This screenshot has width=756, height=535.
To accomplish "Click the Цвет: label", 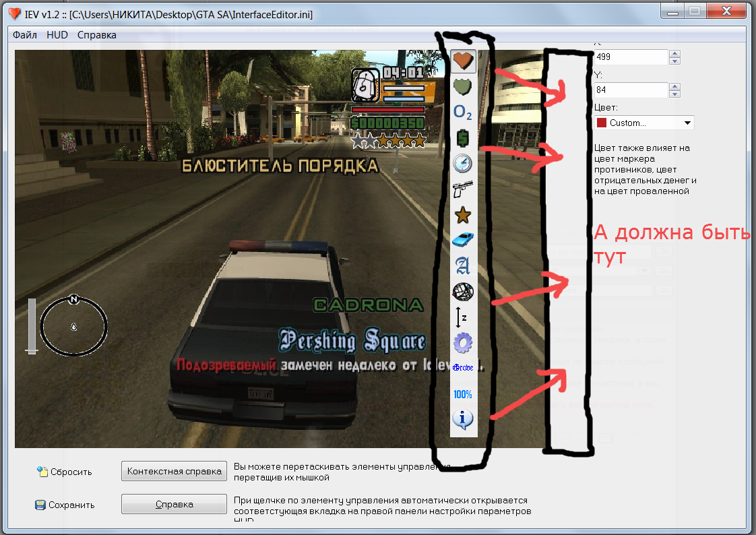I will click(606, 108).
